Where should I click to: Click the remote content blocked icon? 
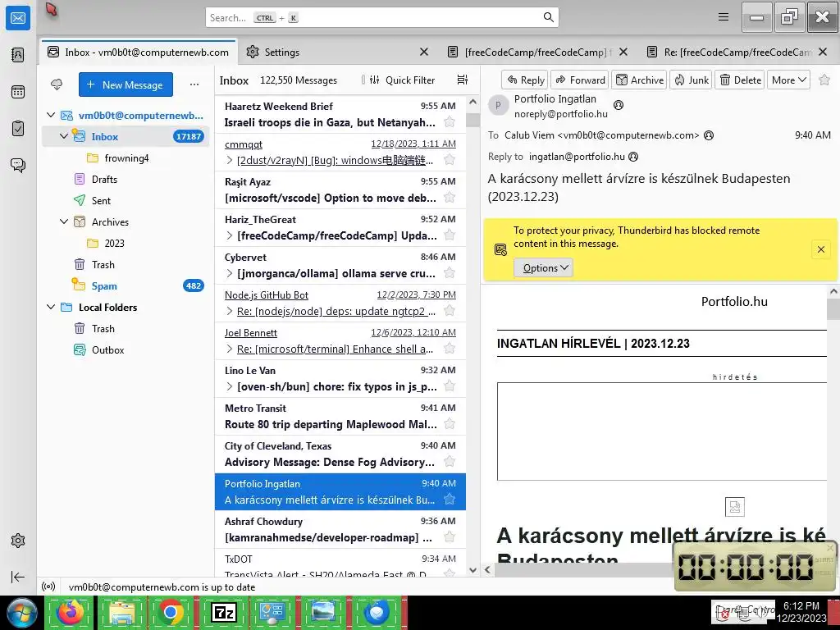coord(500,249)
